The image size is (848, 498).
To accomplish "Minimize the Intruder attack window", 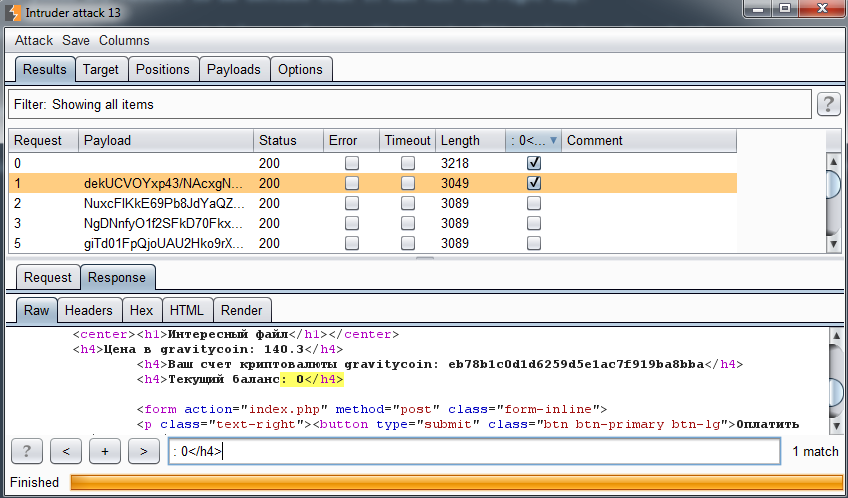I will click(758, 8).
